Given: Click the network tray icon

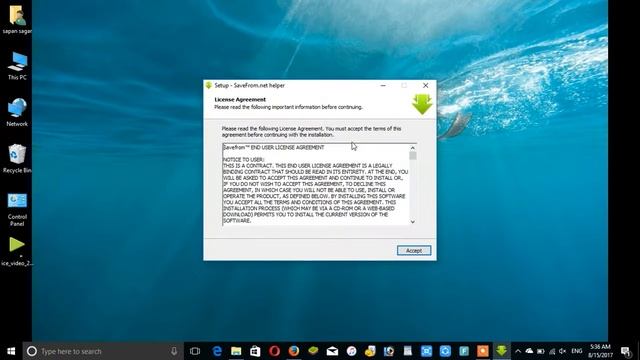Looking at the screenshot, I should tap(552, 351).
